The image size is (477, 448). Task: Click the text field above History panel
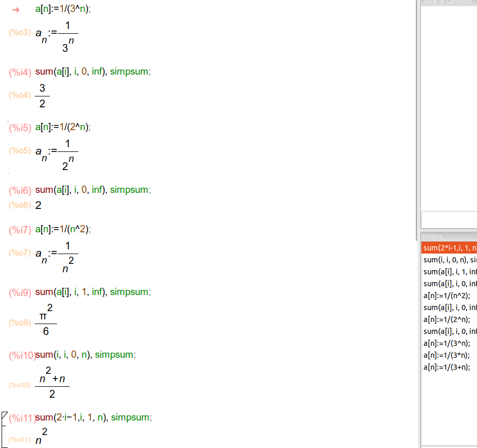pos(449,220)
